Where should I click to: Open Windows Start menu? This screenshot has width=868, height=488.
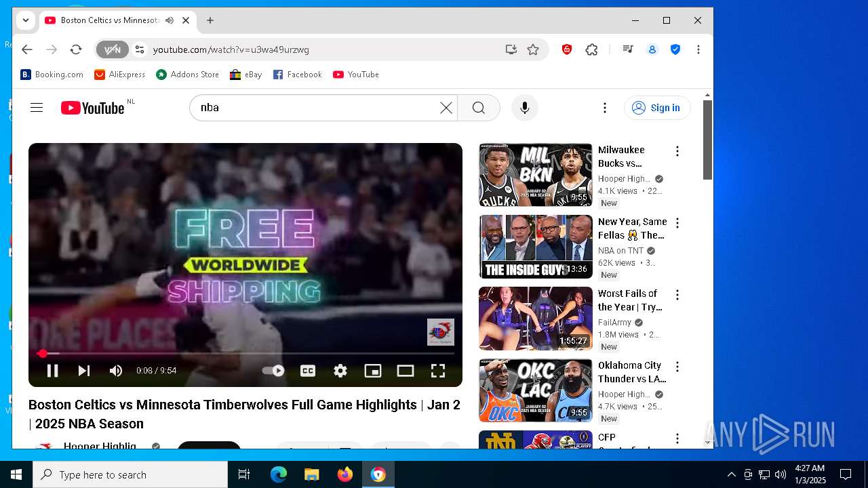point(16,474)
